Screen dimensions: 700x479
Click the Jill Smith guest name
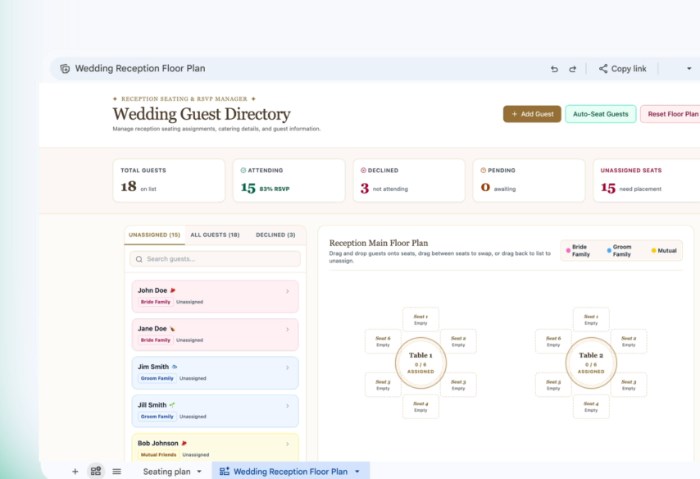[x=152, y=405]
